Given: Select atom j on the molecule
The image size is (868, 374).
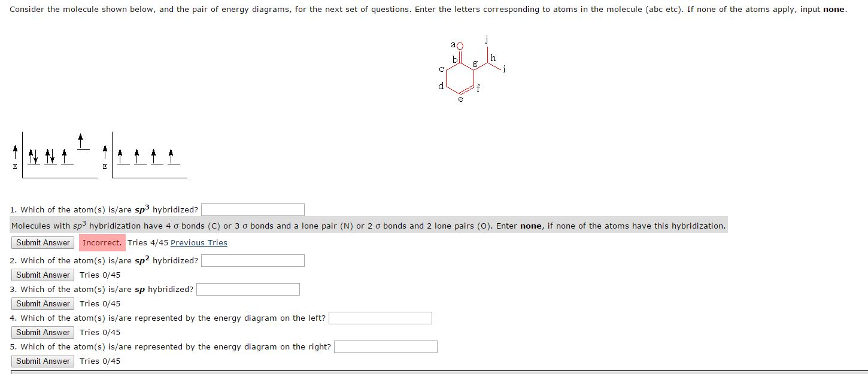Looking at the screenshot, I should point(486,39).
